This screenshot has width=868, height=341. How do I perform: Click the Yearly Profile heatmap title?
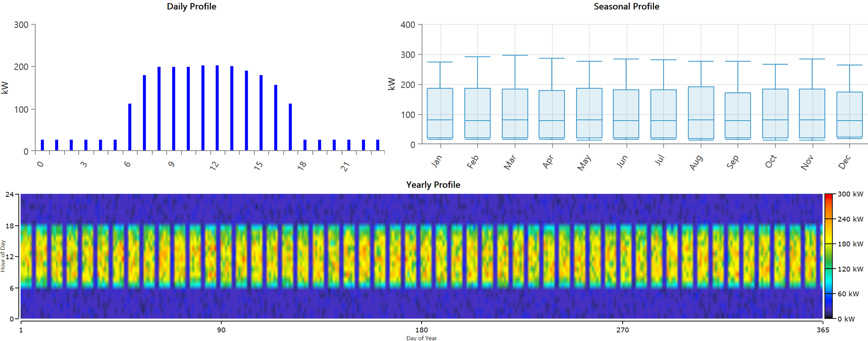point(433,185)
